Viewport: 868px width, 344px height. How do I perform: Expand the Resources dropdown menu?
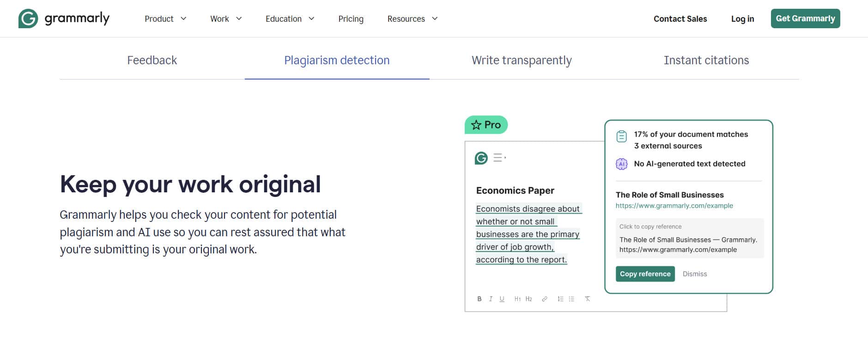point(413,19)
